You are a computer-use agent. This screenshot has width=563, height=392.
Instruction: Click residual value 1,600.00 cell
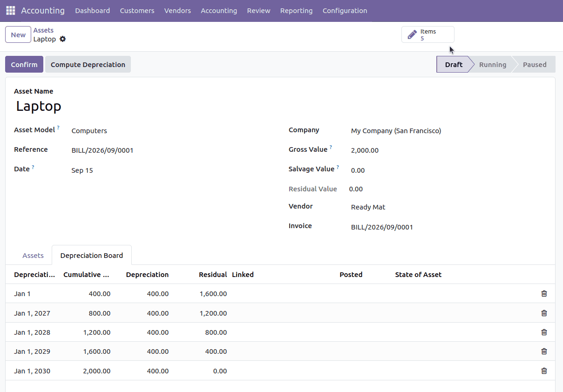click(201, 294)
